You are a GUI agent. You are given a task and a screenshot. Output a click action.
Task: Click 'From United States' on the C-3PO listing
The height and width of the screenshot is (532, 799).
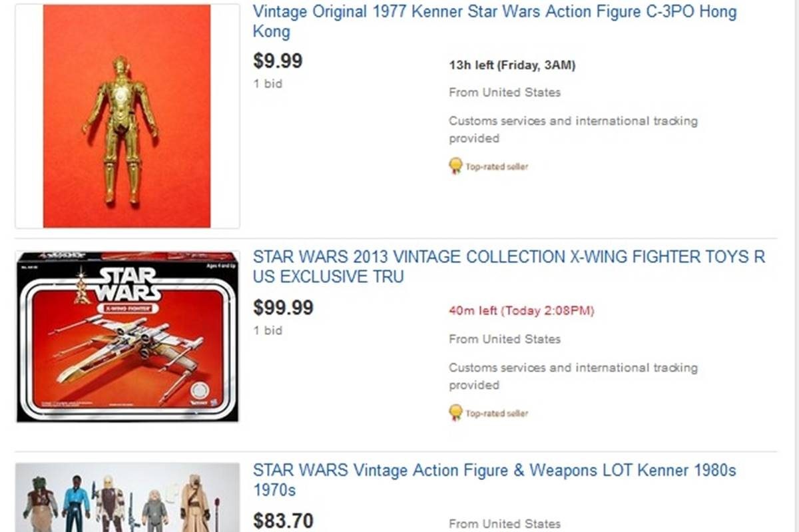(x=505, y=93)
